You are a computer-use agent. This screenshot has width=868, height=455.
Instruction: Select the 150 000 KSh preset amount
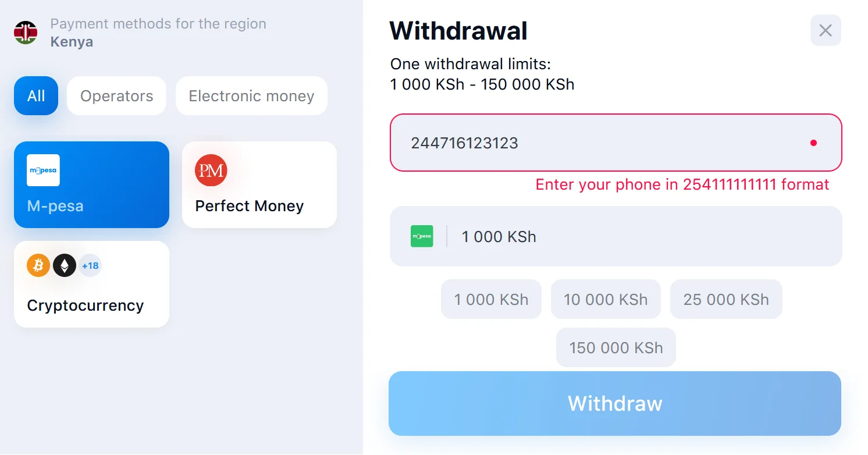(x=616, y=347)
